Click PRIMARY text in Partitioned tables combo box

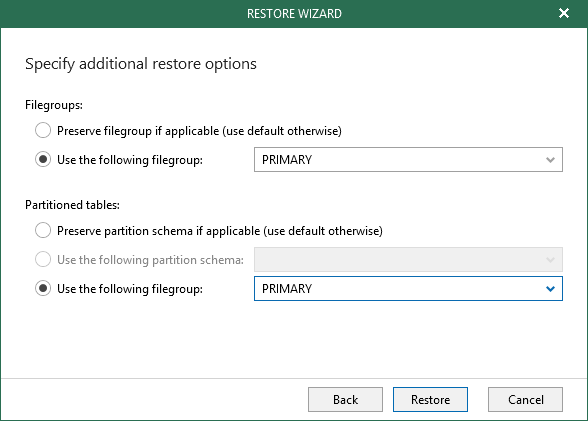pos(287,289)
